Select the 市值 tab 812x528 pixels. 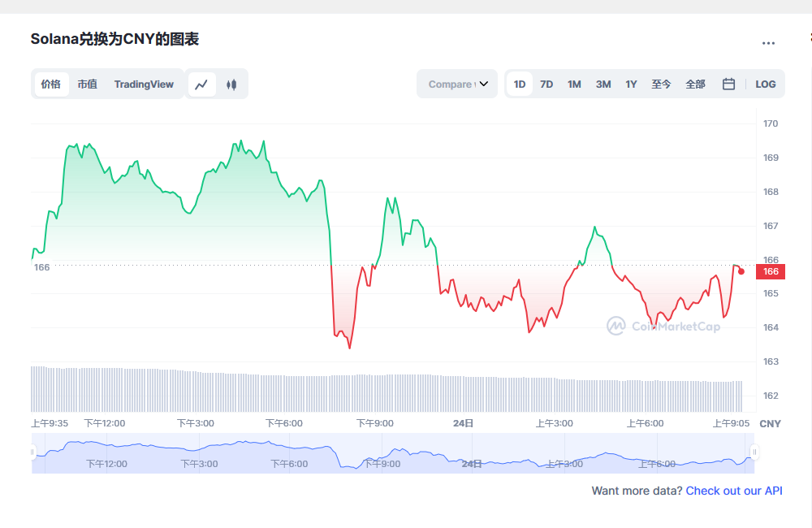click(88, 84)
